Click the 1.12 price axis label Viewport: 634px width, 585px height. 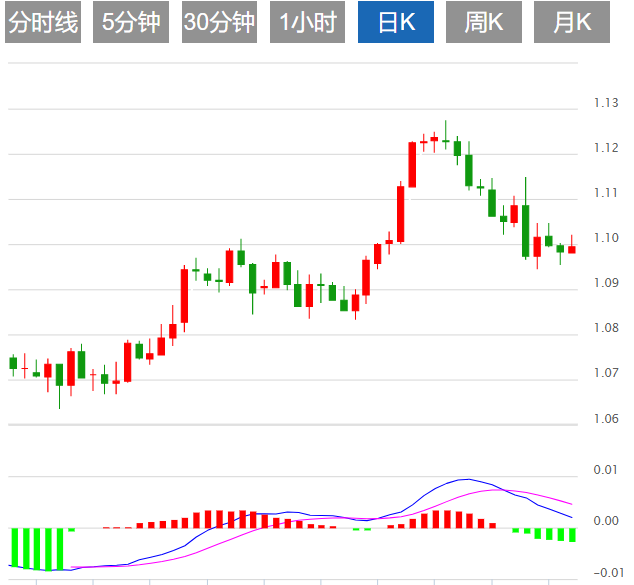(606, 148)
